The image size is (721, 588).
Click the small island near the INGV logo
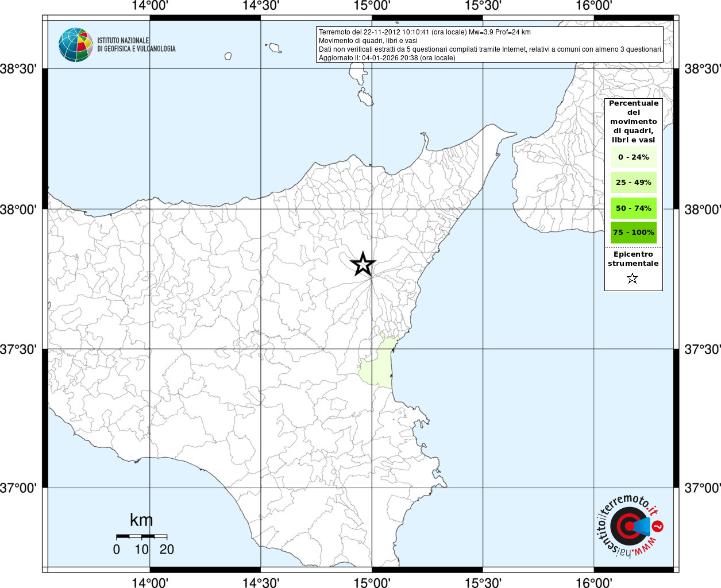pyautogui.click(x=228, y=56)
